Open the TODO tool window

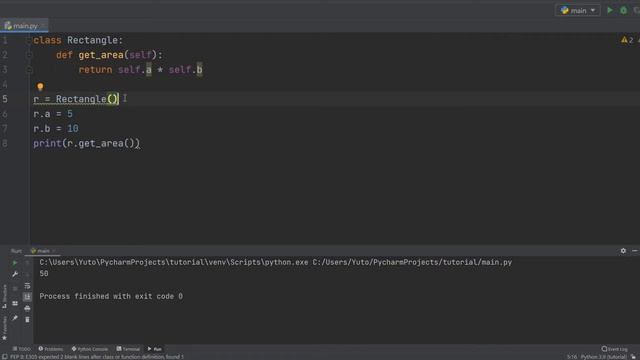pyautogui.click(x=22, y=349)
